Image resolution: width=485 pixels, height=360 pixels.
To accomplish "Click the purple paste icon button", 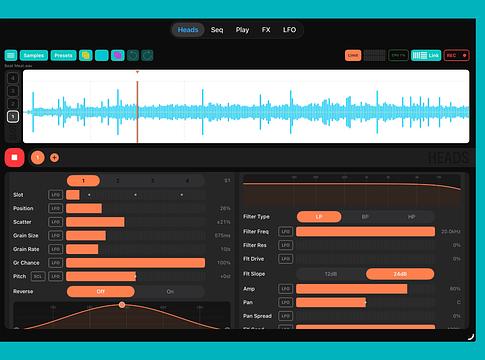I will 118,55.
